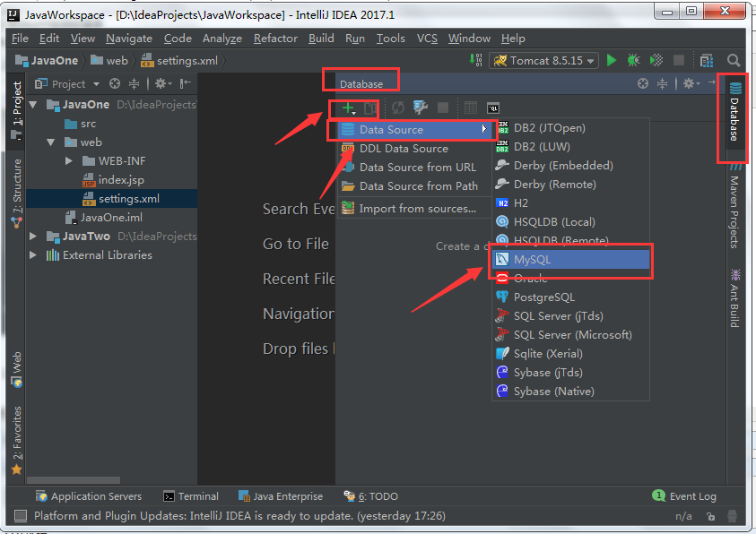The image size is (756, 534).
Task: Choose Data Source from Path
Action: pos(414,185)
